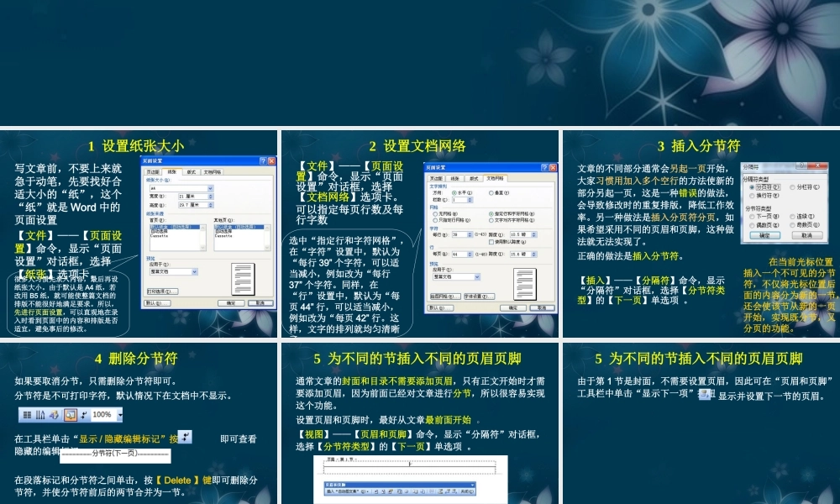This screenshot has width=840, height=504.
Task: Click show/hide editing marks icon after 按 text
Action: coord(185,437)
